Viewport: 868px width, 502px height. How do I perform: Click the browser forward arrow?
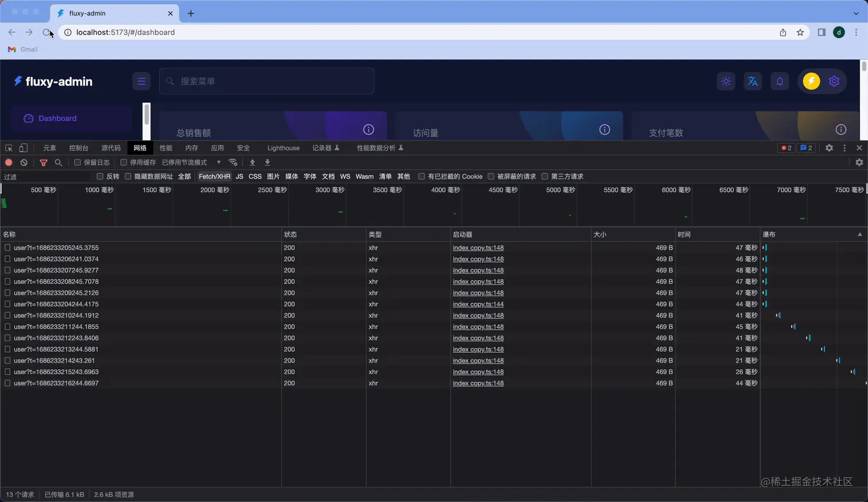[29, 32]
